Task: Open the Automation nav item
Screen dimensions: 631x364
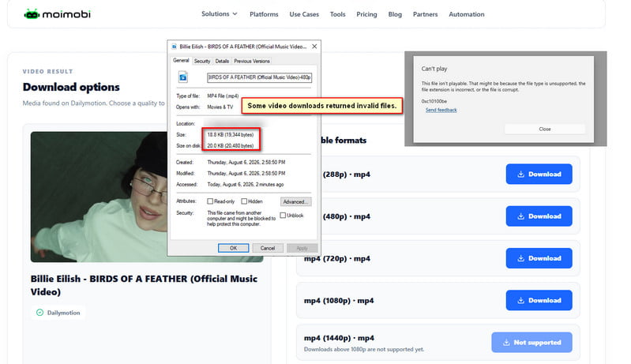Action: coord(467,14)
